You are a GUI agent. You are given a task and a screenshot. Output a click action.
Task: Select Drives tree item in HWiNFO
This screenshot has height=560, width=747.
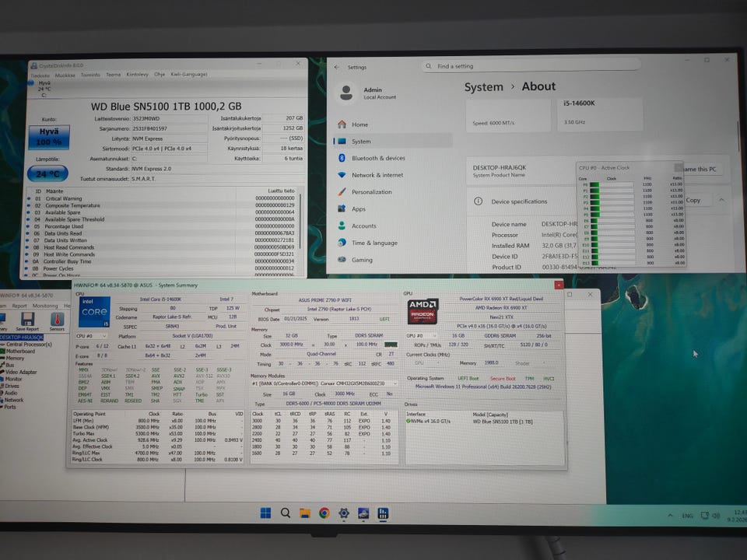pyautogui.click(x=12, y=386)
